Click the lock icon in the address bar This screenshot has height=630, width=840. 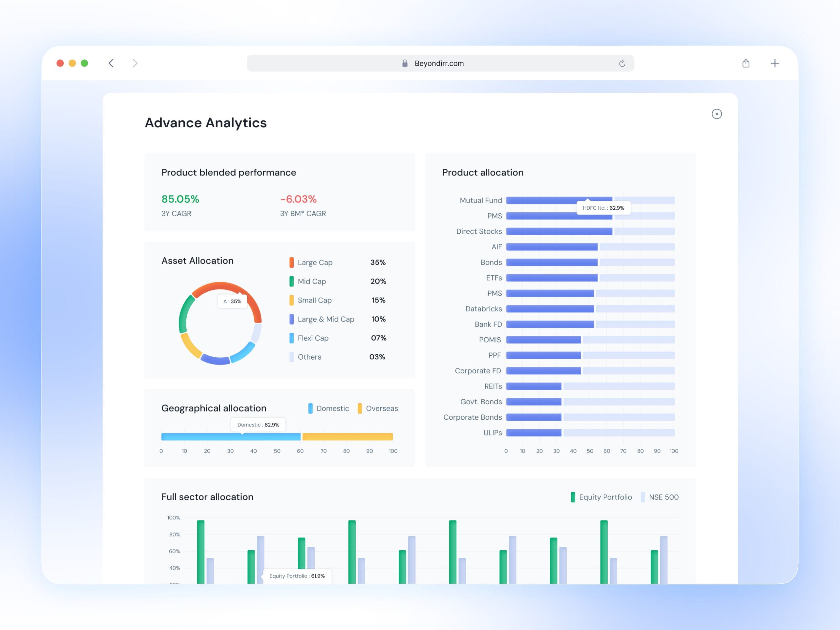[405, 63]
